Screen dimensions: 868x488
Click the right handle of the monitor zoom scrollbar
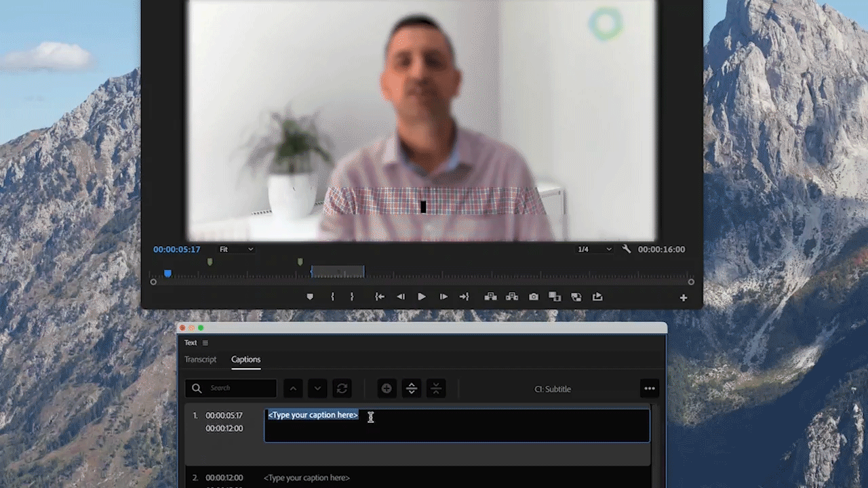[x=691, y=282]
